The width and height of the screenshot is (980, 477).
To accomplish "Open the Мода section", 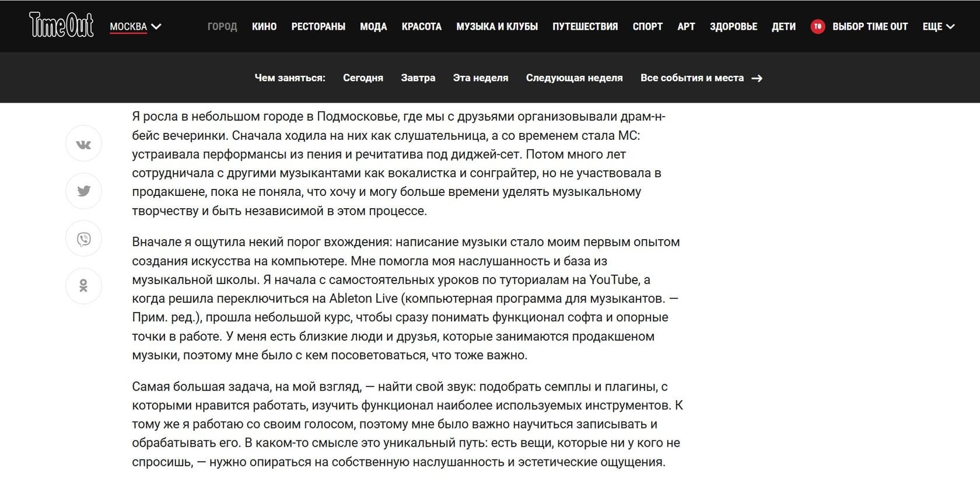I will 373,26.
